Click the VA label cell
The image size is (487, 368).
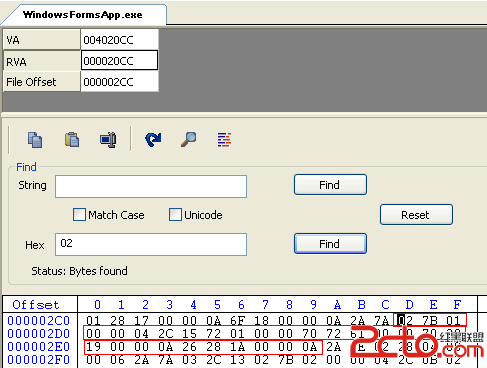coord(41,40)
